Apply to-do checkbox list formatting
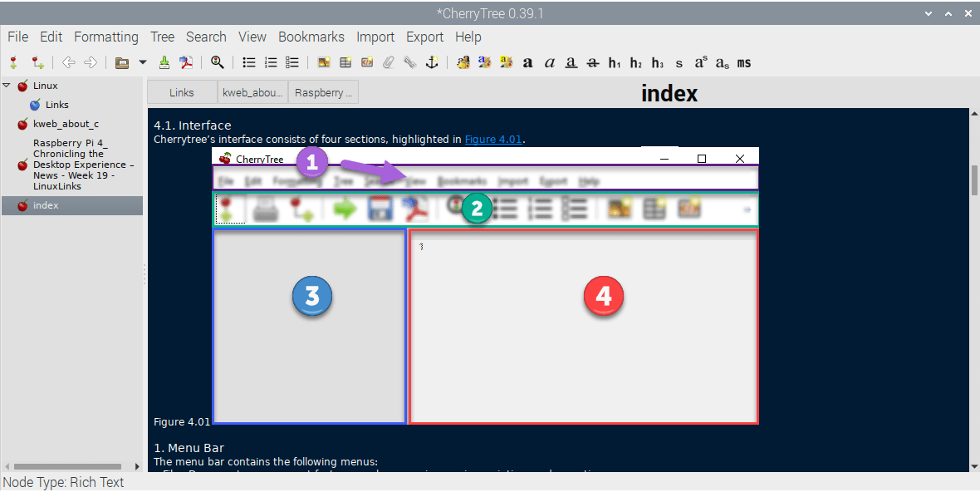 292,62
